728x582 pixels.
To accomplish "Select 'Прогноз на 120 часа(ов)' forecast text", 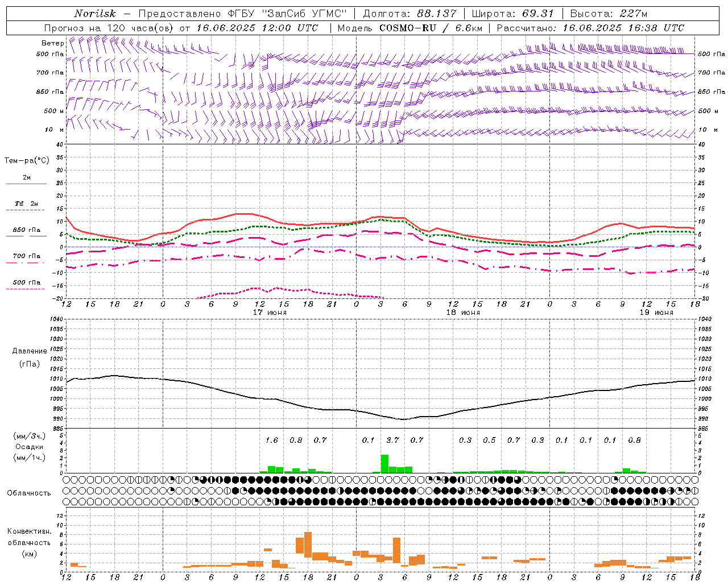I will pyautogui.click(x=109, y=28).
